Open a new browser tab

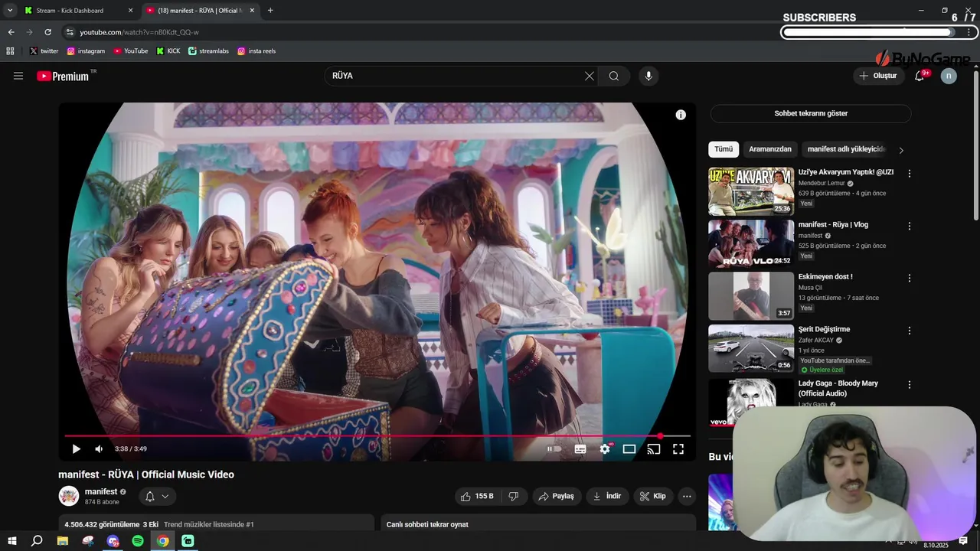coord(270,11)
